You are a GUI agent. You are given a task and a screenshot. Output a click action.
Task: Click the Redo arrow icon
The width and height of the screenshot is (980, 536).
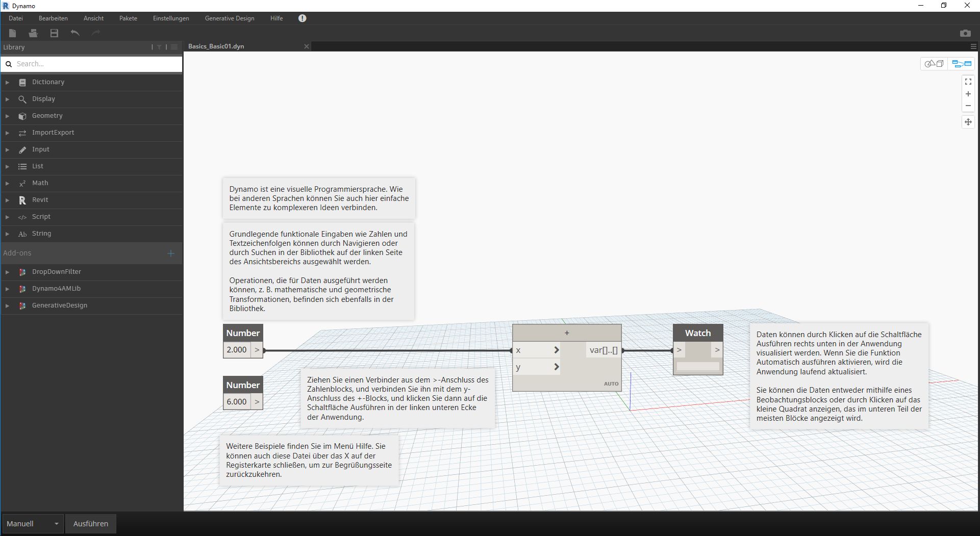click(x=95, y=33)
